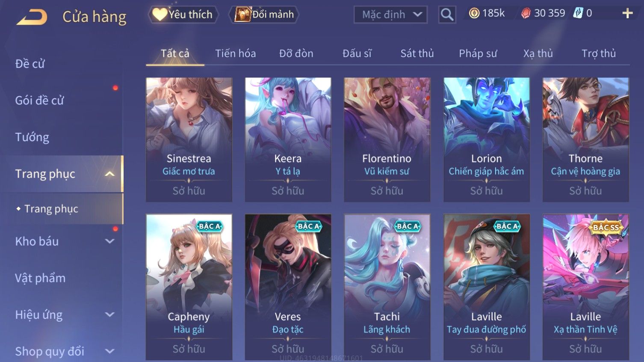The image size is (644, 362).
Task: Click the red ruby currency icon
Action: tap(526, 13)
